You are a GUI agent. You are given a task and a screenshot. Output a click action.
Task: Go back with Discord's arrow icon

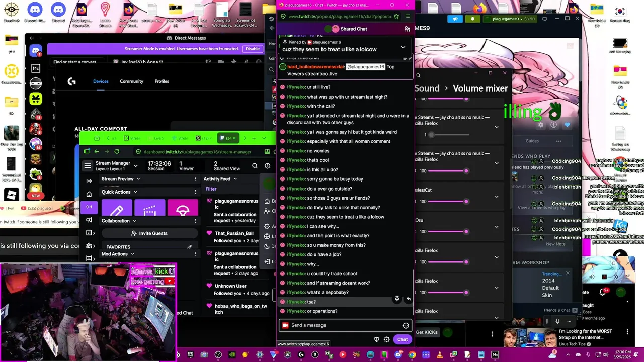(32, 38)
